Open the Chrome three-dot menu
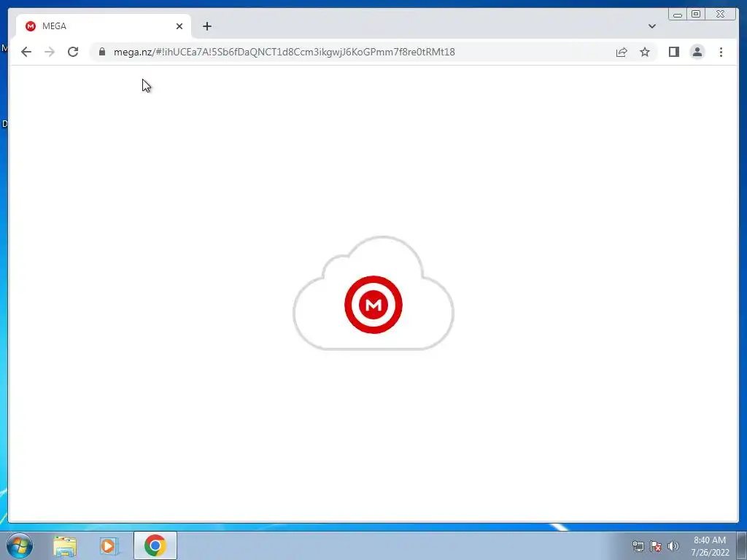The height and width of the screenshot is (560, 747). coord(721,52)
